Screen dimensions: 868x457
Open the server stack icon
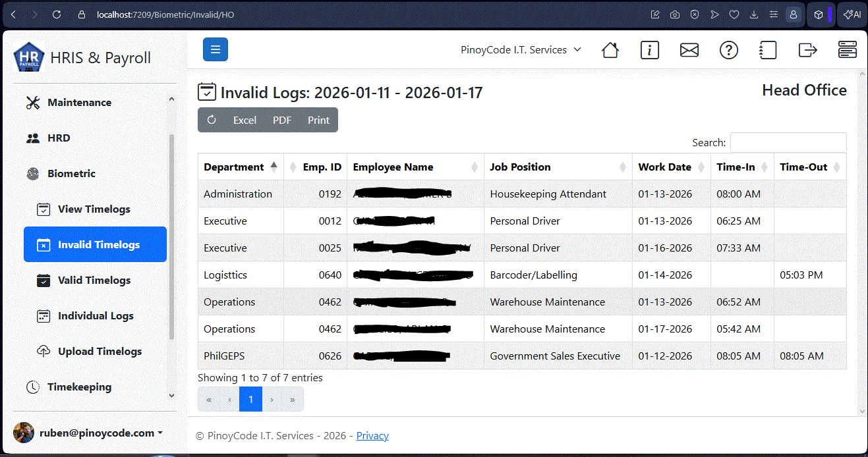point(848,50)
